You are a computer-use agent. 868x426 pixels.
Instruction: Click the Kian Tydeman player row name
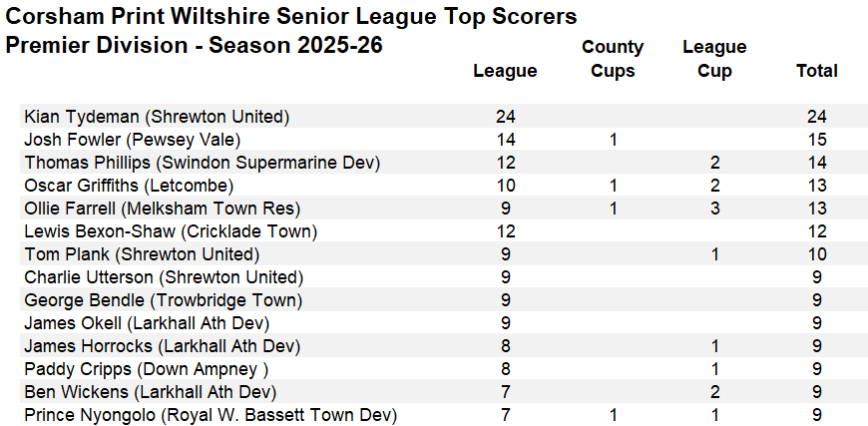pos(157,117)
